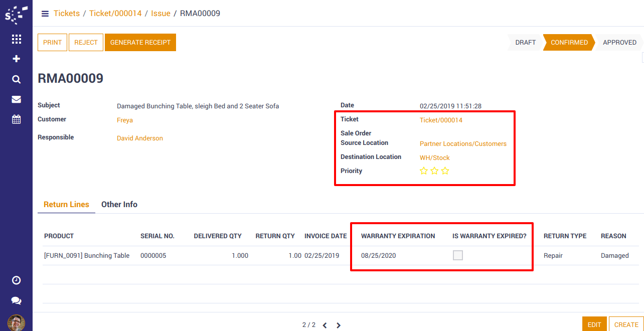
Task: Click the Generate Receipt button
Action: [x=140, y=43]
